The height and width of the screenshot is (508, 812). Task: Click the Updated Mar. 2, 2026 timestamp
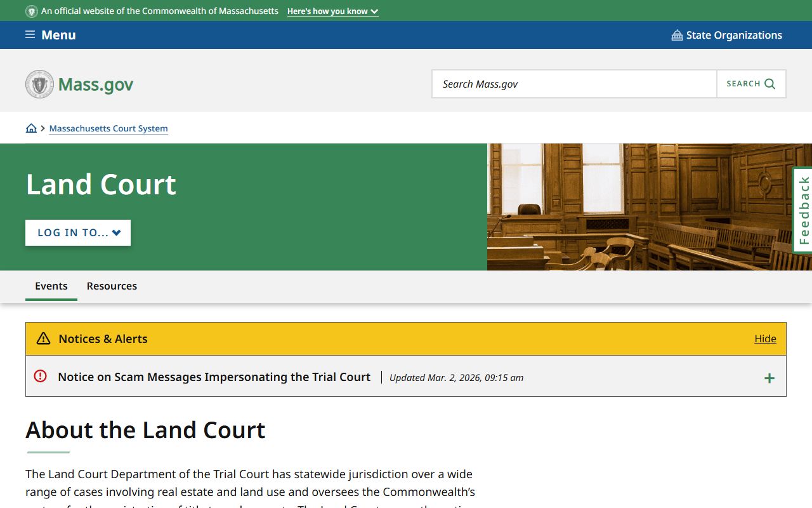point(456,377)
